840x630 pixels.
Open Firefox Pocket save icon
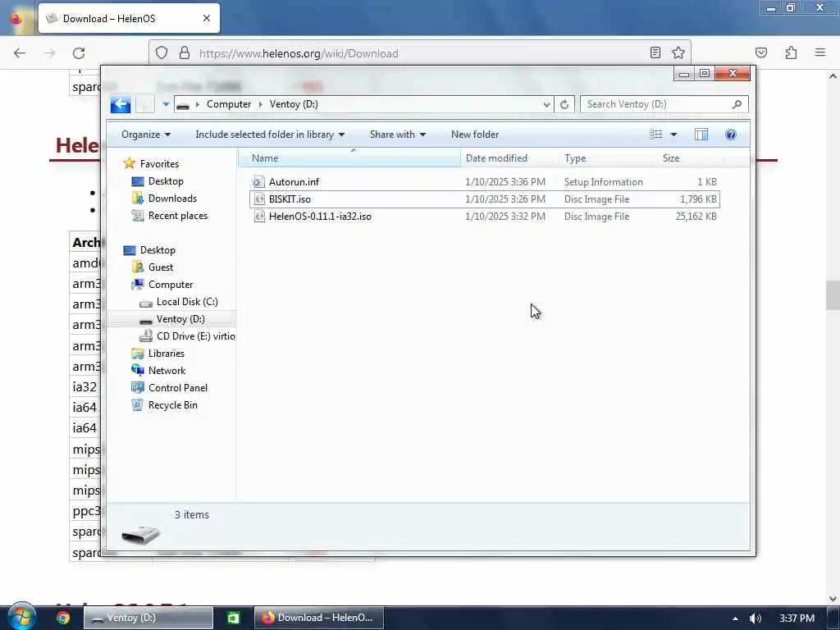761,52
